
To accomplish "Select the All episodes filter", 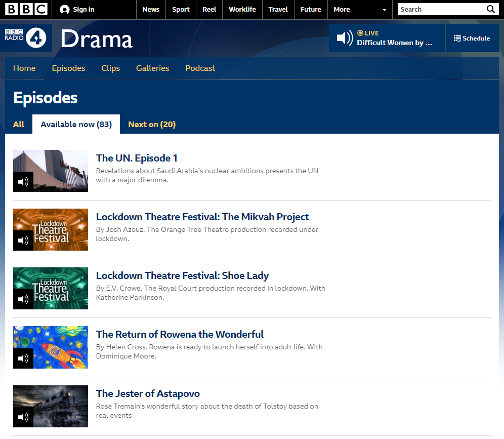I will [18, 124].
